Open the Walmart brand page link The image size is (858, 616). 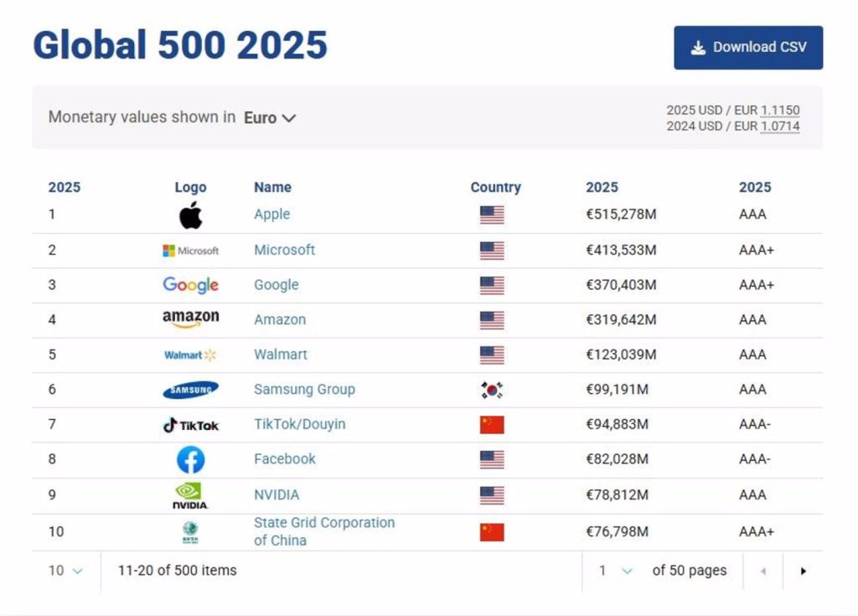[280, 355]
